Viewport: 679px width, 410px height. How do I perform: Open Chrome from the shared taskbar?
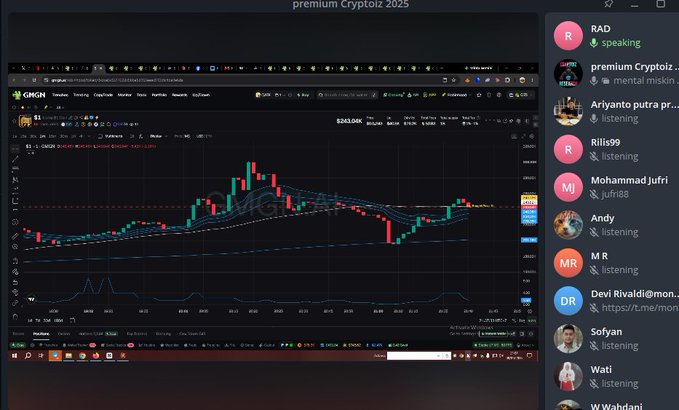tap(82, 355)
